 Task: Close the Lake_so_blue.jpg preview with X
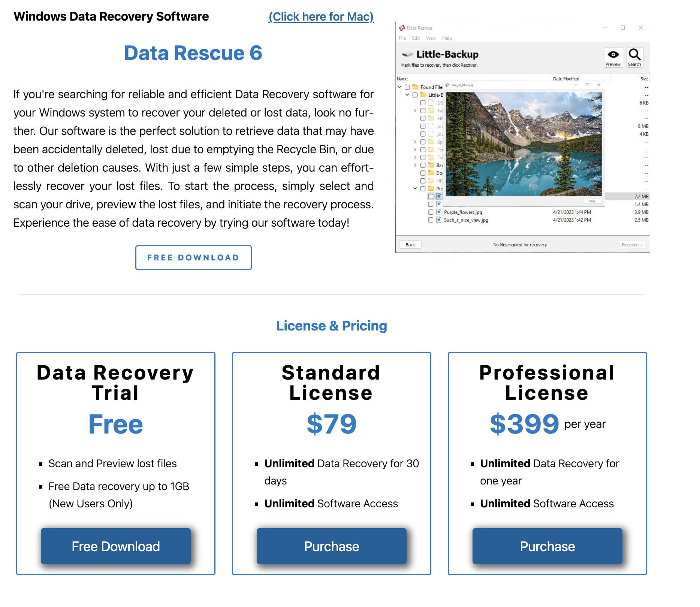tap(599, 85)
